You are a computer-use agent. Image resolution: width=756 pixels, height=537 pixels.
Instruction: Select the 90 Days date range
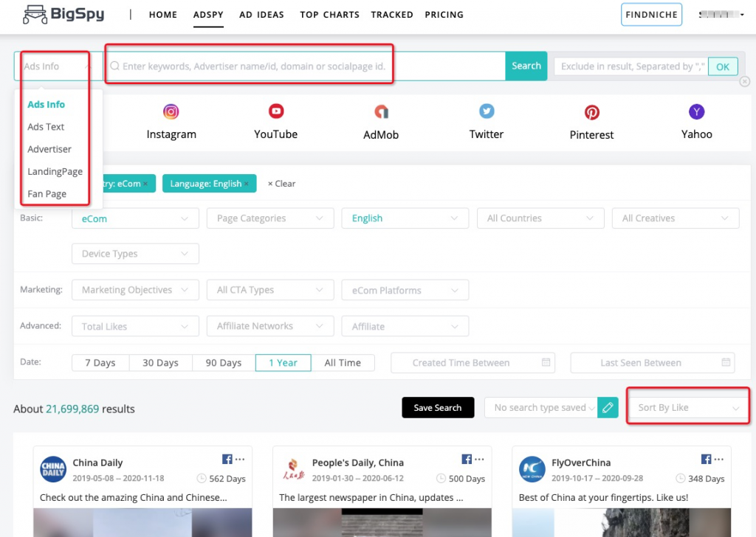(x=224, y=363)
